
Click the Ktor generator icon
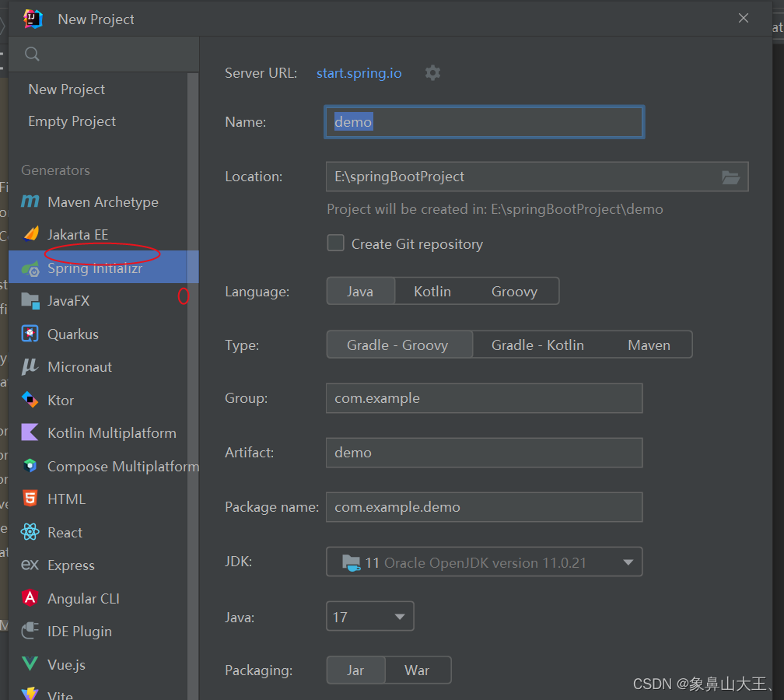(x=30, y=400)
